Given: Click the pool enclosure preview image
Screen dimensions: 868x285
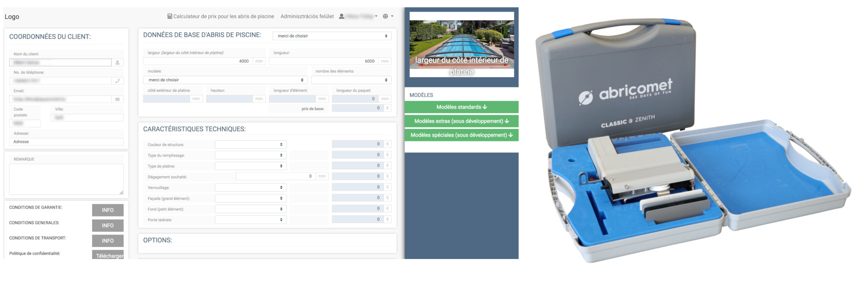Looking at the screenshot, I should click(x=461, y=44).
